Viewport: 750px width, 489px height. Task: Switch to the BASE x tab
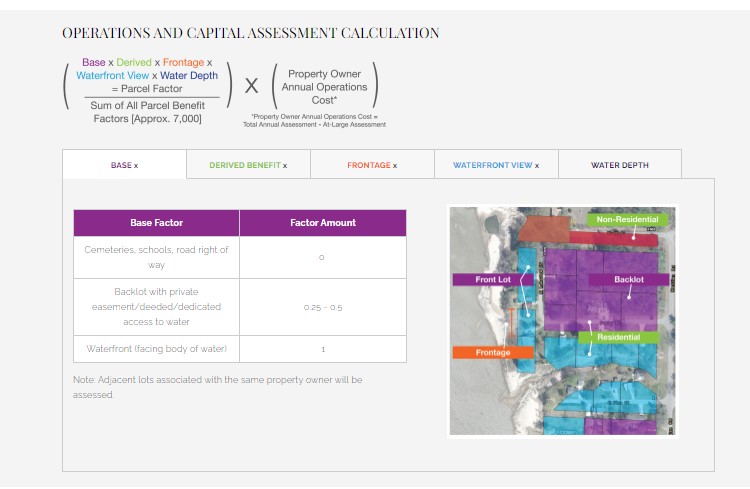pos(124,165)
